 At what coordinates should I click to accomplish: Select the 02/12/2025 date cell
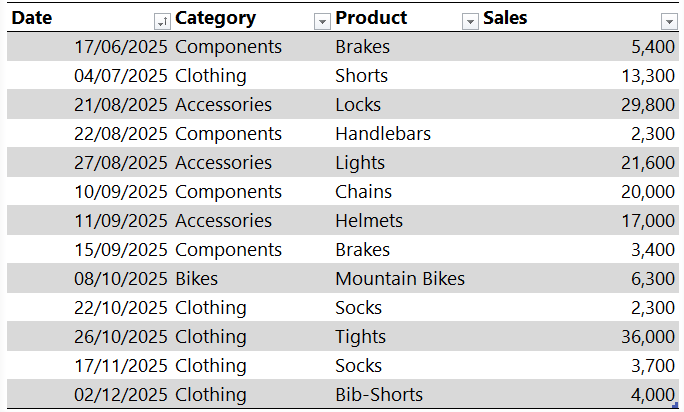(122, 395)
